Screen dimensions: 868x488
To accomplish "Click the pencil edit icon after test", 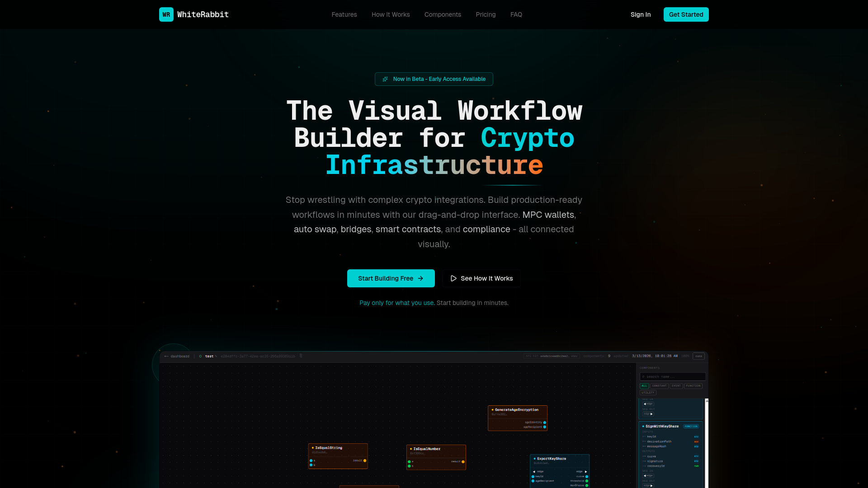I will [216, 356].
